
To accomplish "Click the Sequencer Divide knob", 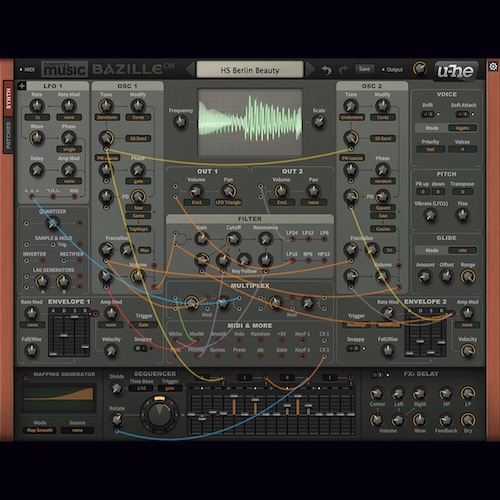I will click(117, 388).
